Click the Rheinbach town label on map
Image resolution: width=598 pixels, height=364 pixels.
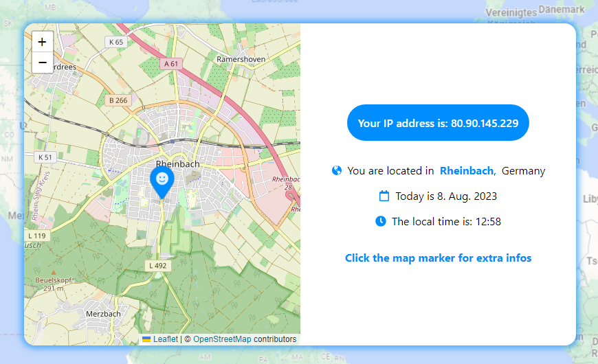(178, 164)
